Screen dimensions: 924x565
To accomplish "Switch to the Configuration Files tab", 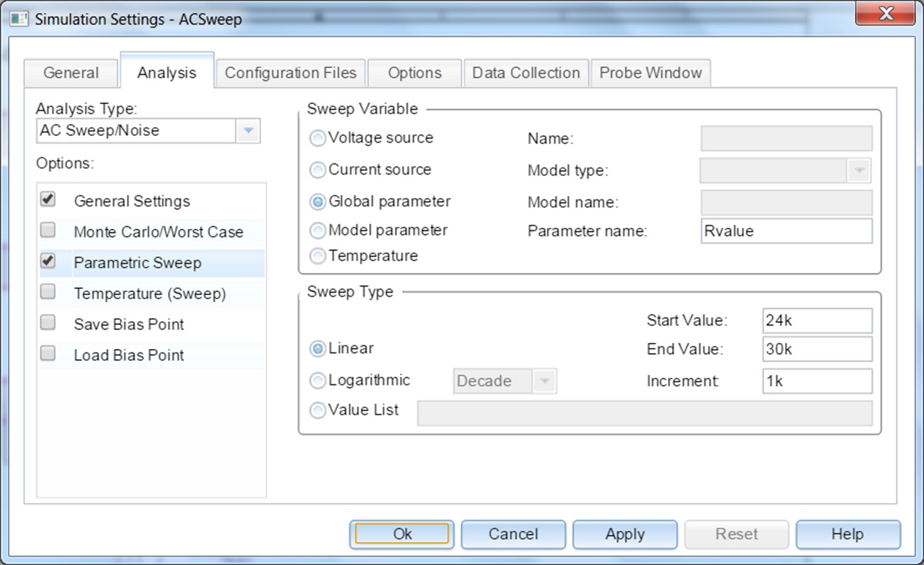I will [290, 73].
